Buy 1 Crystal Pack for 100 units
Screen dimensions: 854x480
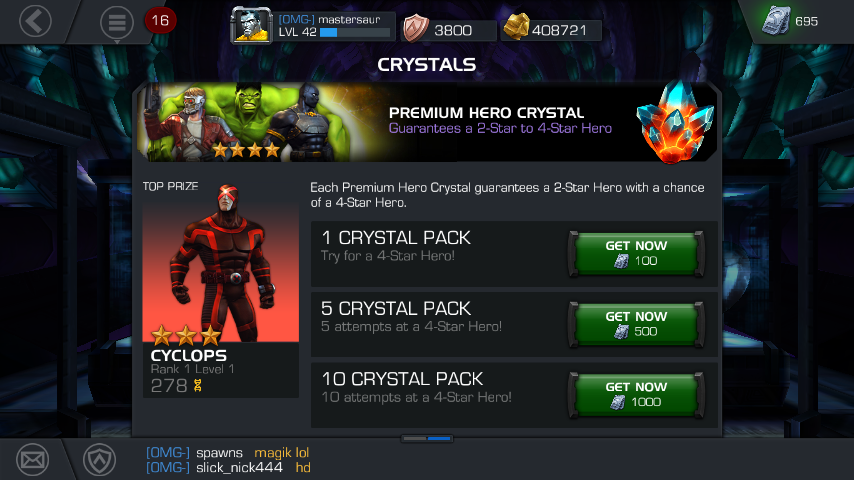coord(636,253)
